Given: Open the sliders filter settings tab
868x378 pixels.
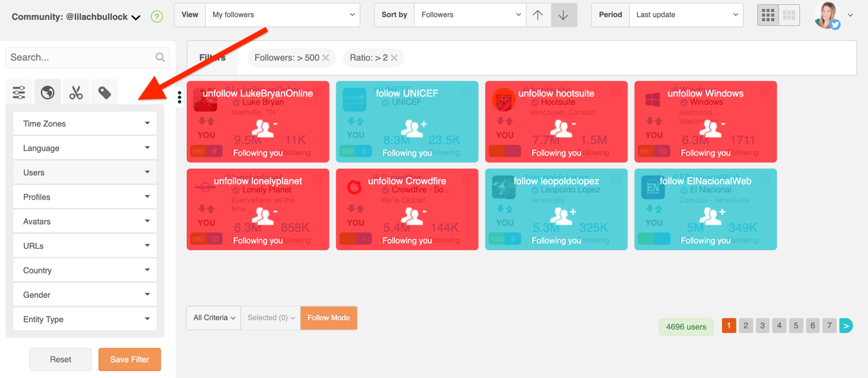Looking at the screenshot, I should click(20, 93).
